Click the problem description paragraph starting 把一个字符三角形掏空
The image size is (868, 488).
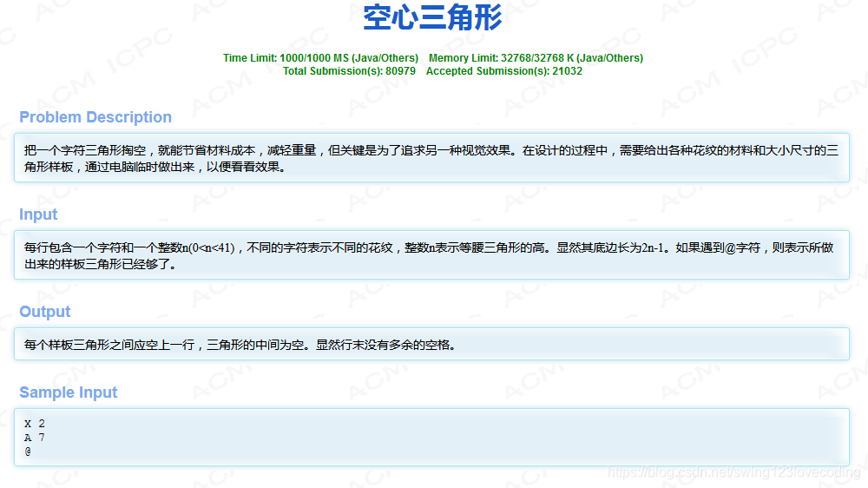click(431, 158)
